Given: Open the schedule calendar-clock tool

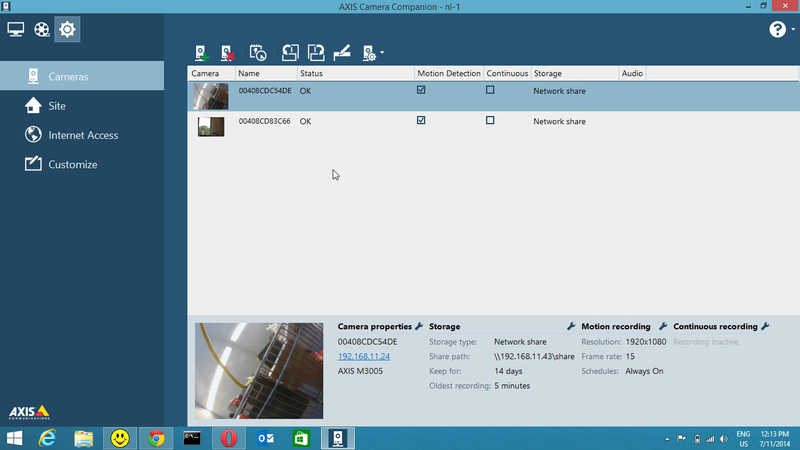Looking at the screenshot, I should (x=258, y=53).
